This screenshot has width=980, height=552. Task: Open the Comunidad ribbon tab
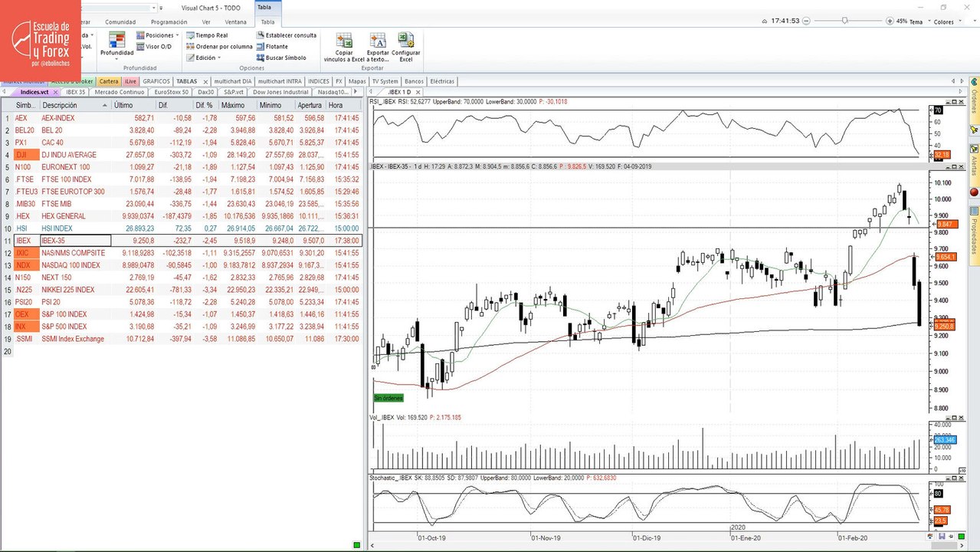[120, 21]
